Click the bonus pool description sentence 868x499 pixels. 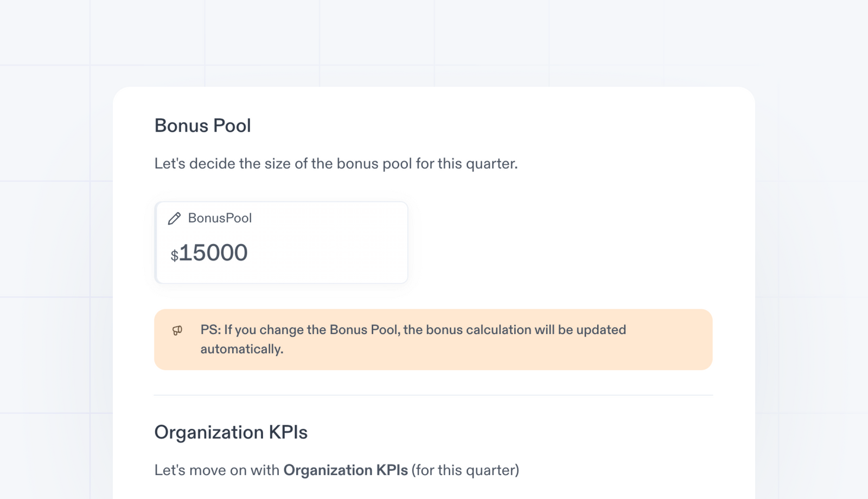(x=336, y=163)
